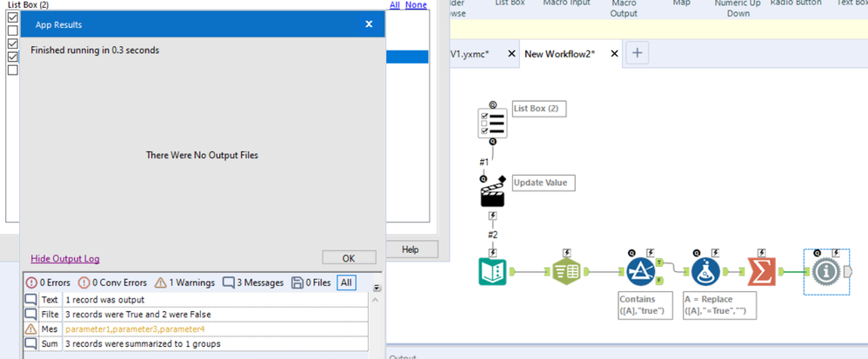Screen dimensions: 868x359
Task: Click the Warnings triangle filter icon
Action: 161,283
